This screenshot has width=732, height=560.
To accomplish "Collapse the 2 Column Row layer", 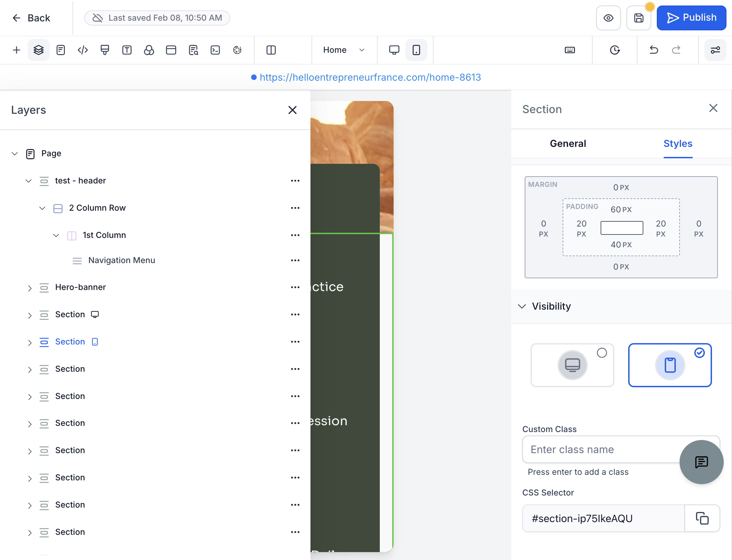I will click(42, 208).
